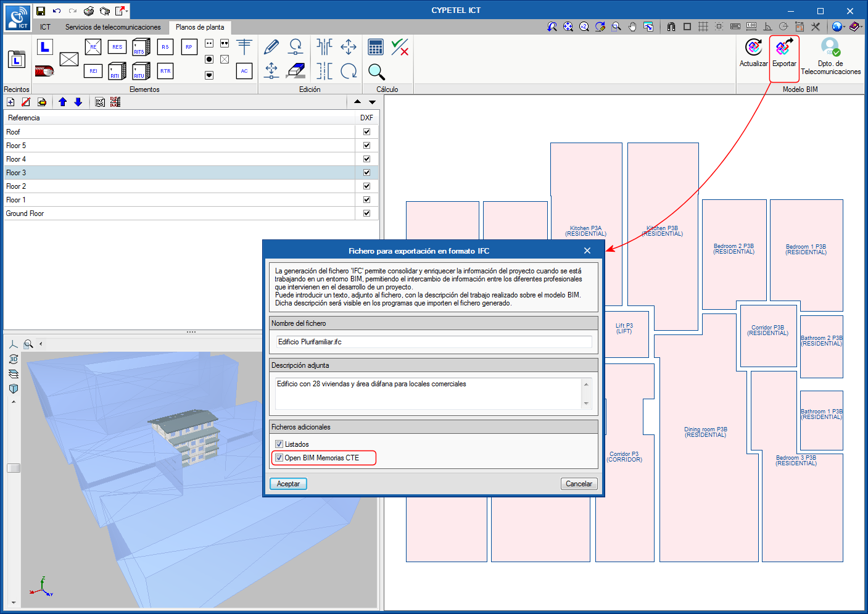The image size is (868, 614).
Task: Open Servicios de telecomunicaciones tab
Action: (113, 27)
